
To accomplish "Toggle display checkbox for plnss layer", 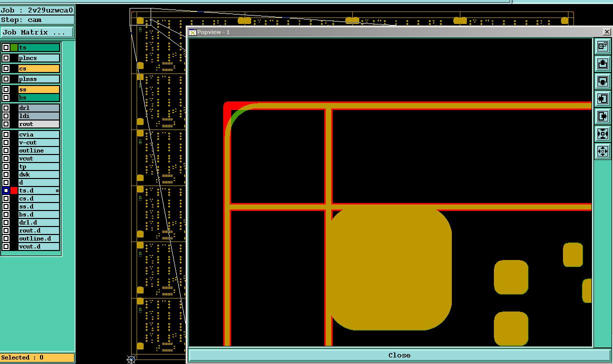I will 6,79.
